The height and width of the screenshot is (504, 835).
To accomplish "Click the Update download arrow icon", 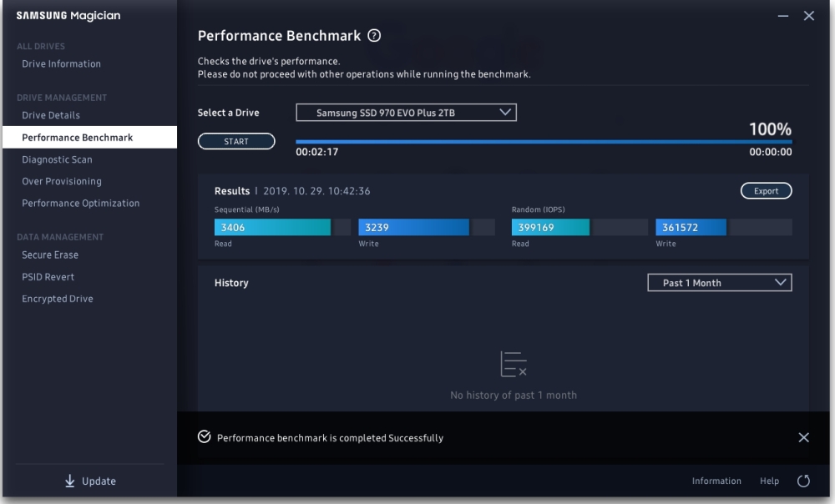I will point(70,481).
